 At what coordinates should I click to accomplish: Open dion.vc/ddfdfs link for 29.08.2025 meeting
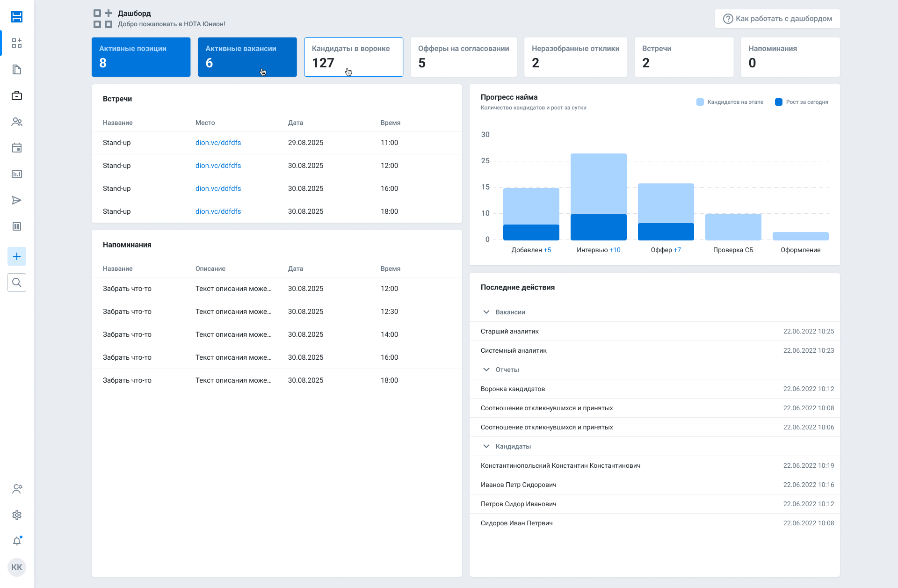click(x=218, y=143)
